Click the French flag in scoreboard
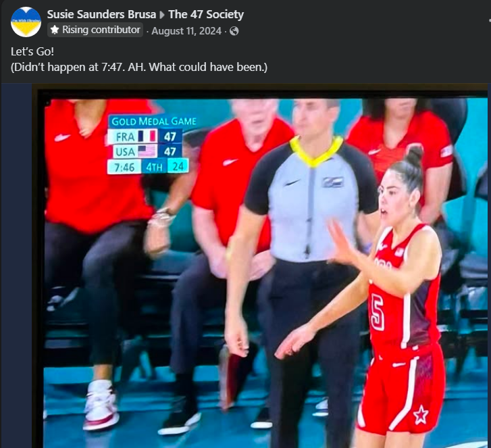 click(x=147, y=136)
